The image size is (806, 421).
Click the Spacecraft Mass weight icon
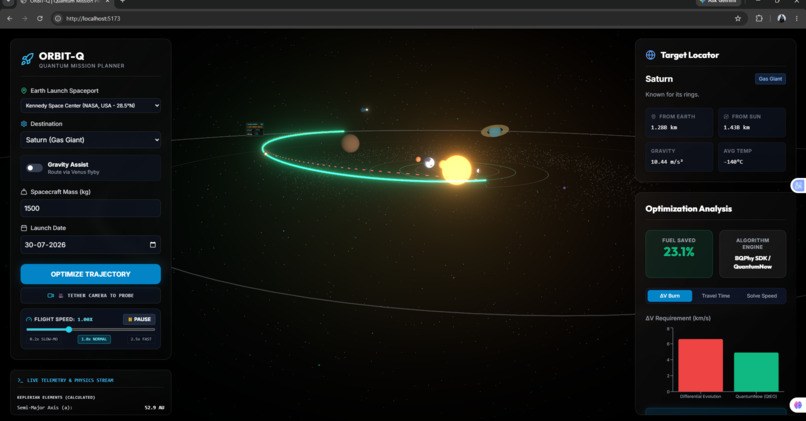(24, 192)
